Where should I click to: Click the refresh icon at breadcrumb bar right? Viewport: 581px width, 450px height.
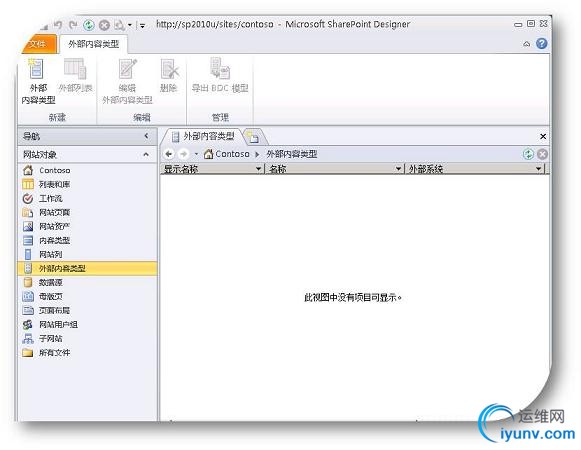pos(528,154)
